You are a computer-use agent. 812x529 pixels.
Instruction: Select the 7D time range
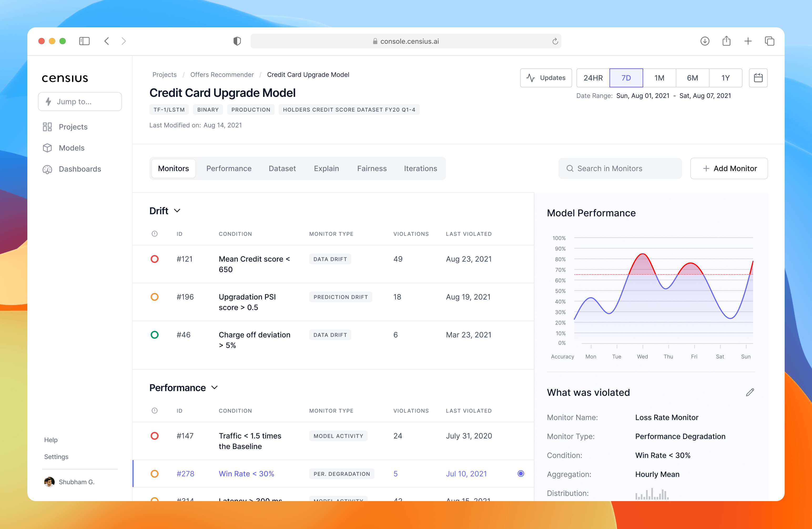626,78
